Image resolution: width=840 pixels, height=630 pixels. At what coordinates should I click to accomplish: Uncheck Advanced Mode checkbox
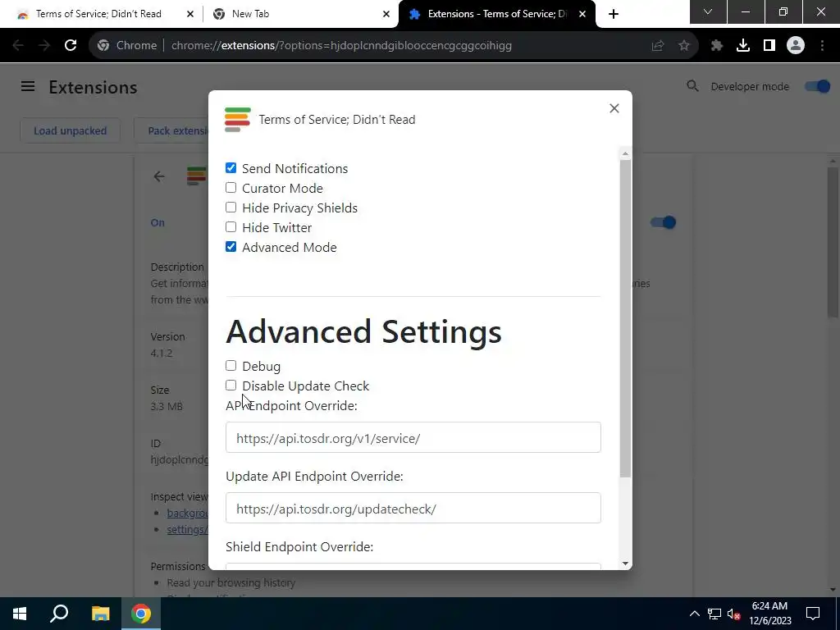point(231,247)
